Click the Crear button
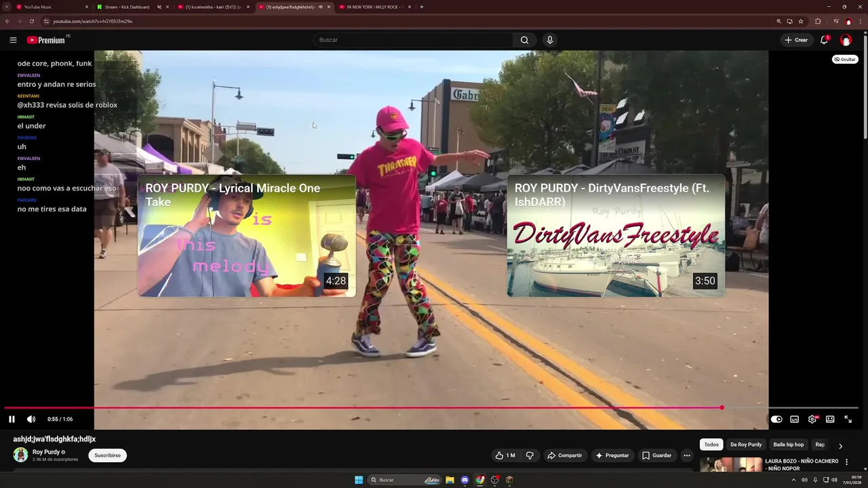Screen dimensions: 868x488 click(796, 40)
